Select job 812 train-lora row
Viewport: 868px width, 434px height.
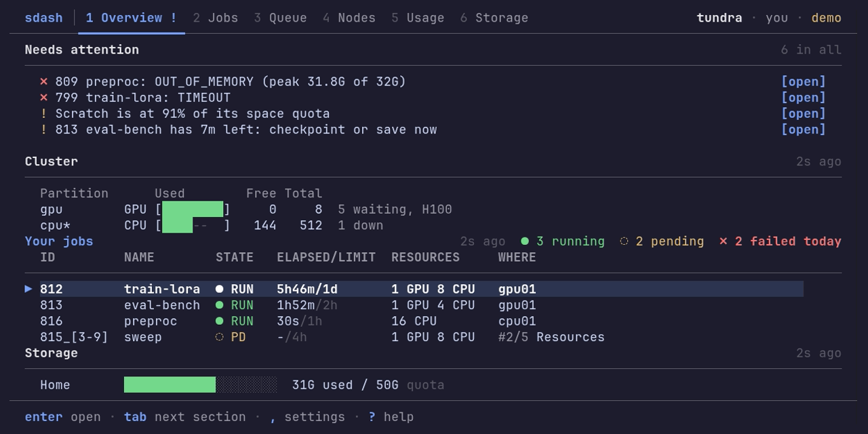(422, 289)
